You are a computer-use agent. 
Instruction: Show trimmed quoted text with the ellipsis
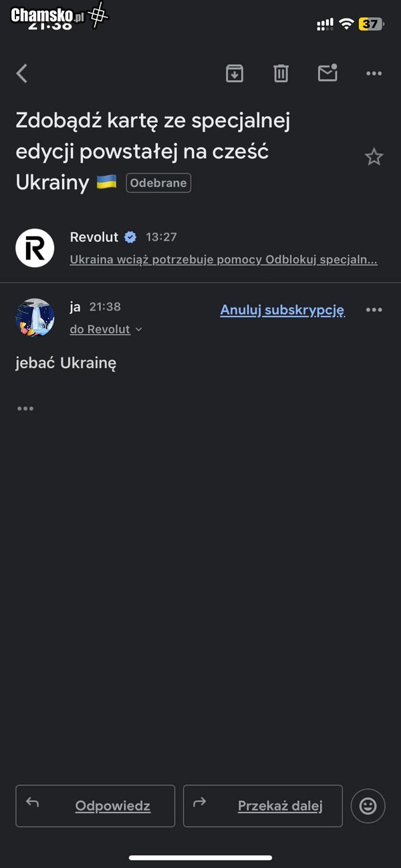click(x=25, y=408)
